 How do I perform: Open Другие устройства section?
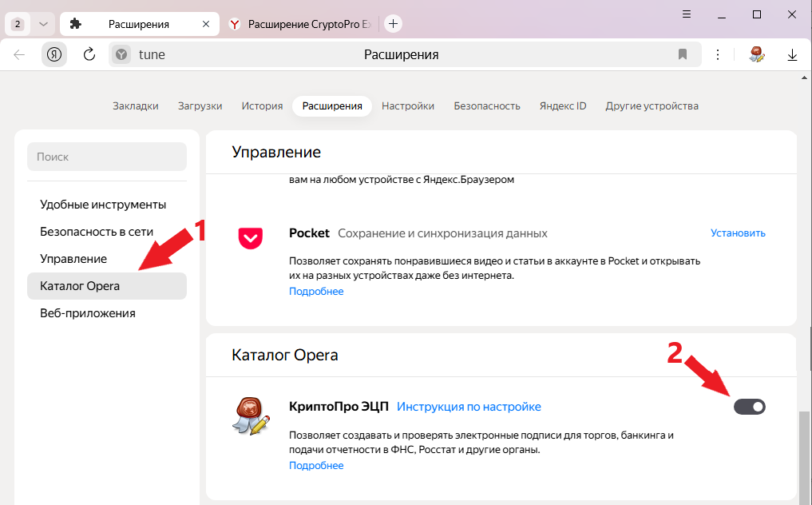point(652,106)
